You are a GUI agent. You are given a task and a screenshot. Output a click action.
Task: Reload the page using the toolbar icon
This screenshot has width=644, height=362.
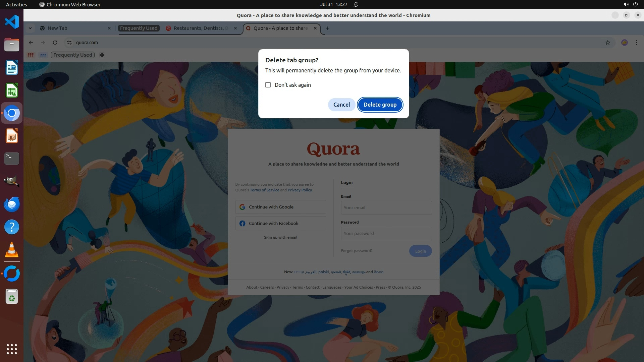tap(55, 43)
